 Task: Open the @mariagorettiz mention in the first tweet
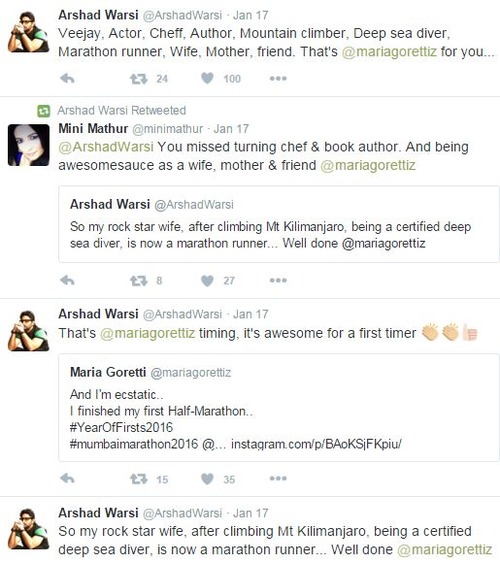point(389,51)
